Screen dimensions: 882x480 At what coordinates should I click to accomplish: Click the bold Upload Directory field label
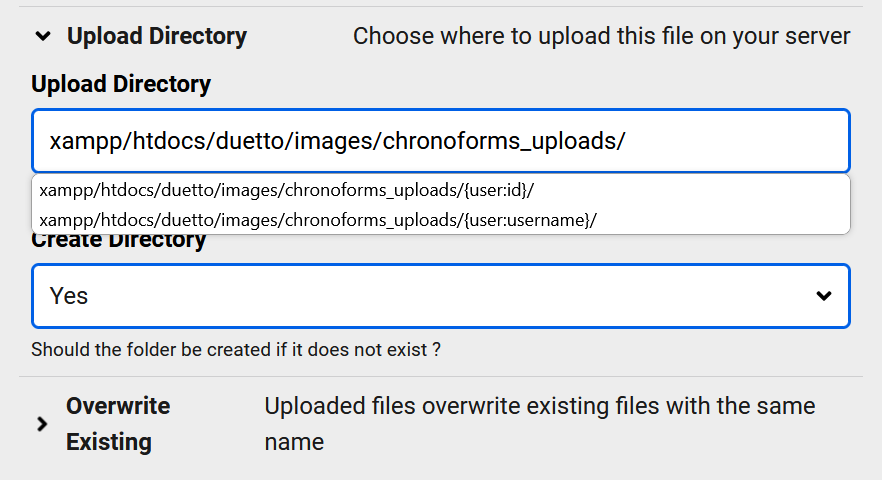[x=121, y=84]
